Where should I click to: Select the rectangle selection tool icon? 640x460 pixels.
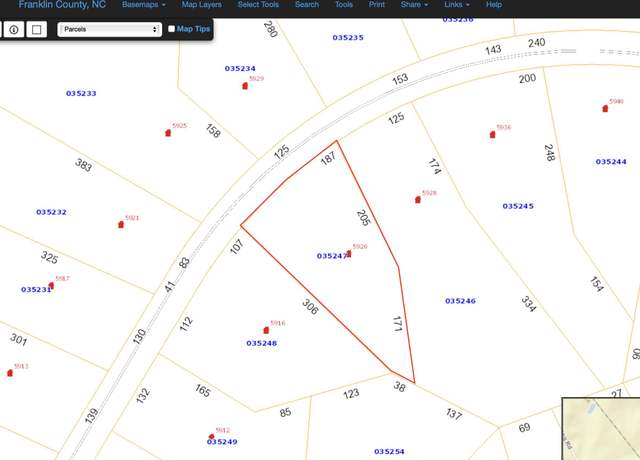click(x=36, y=29)
